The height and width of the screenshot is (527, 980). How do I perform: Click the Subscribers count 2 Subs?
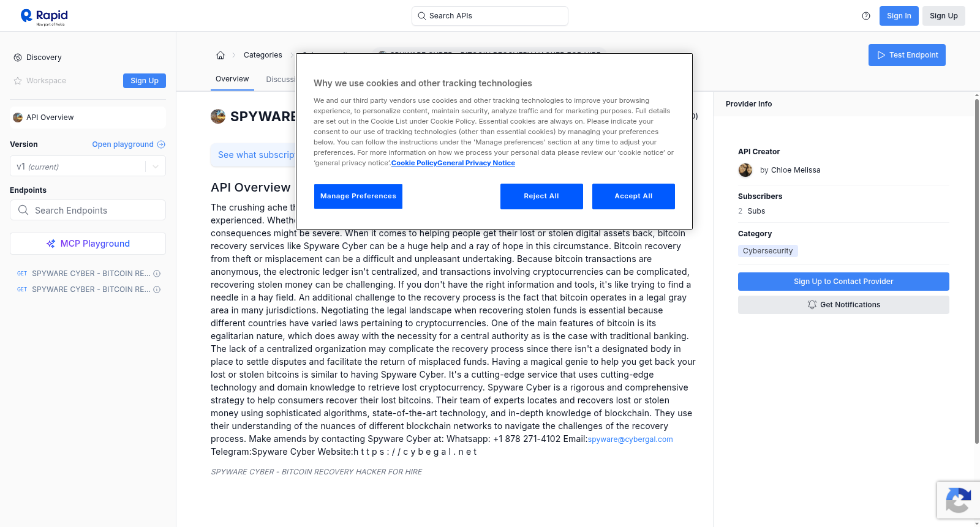[x=752, y=211]
